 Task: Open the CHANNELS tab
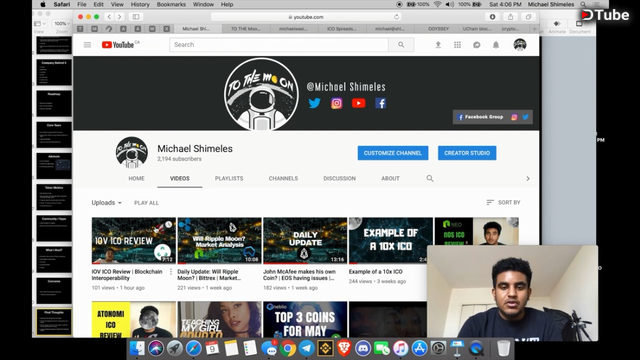pos(283,178)
